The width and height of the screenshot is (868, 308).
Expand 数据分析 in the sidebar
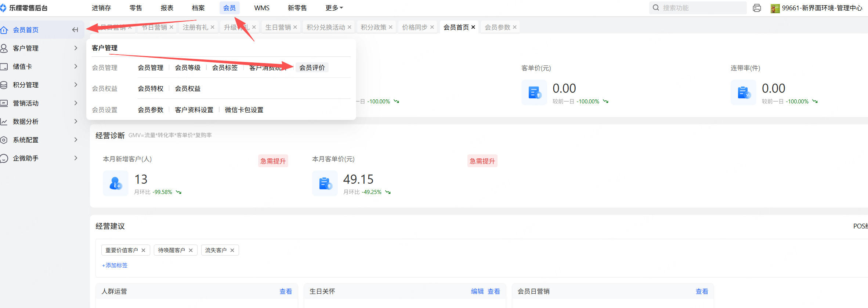(76, 121)
